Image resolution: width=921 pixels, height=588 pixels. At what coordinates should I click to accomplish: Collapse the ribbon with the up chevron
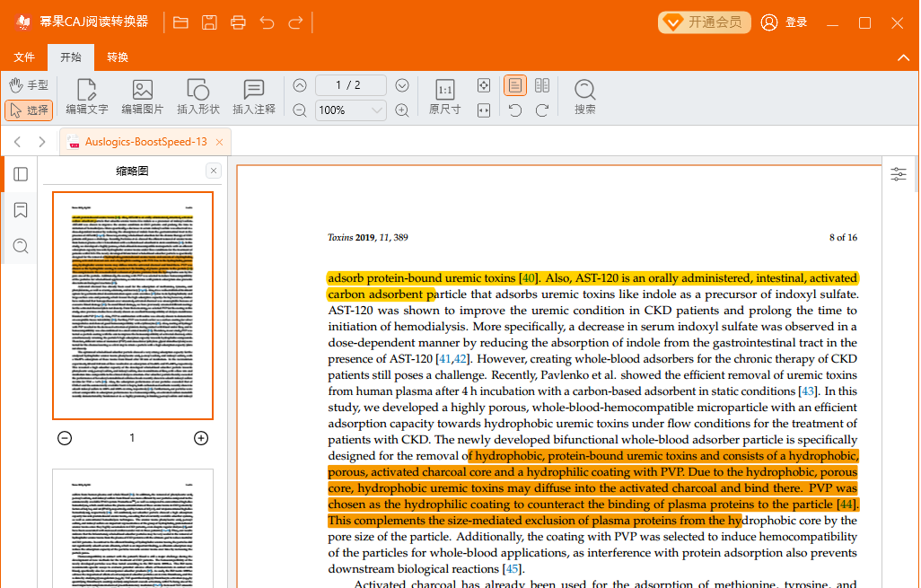click(904, 57)
